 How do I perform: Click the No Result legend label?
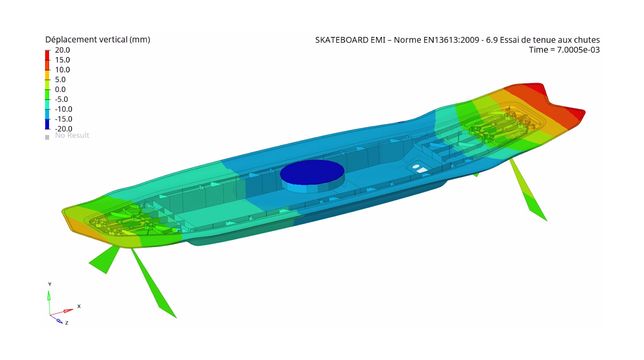72,135
